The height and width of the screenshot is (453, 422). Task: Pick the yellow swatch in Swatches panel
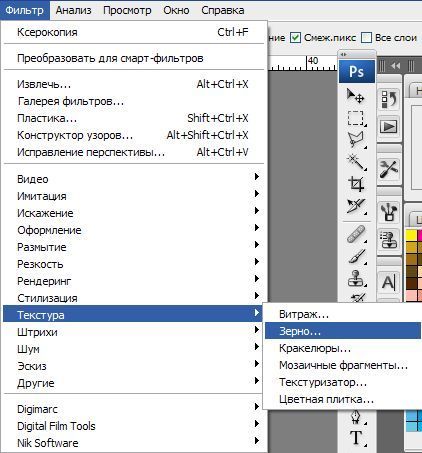(412, 235)
